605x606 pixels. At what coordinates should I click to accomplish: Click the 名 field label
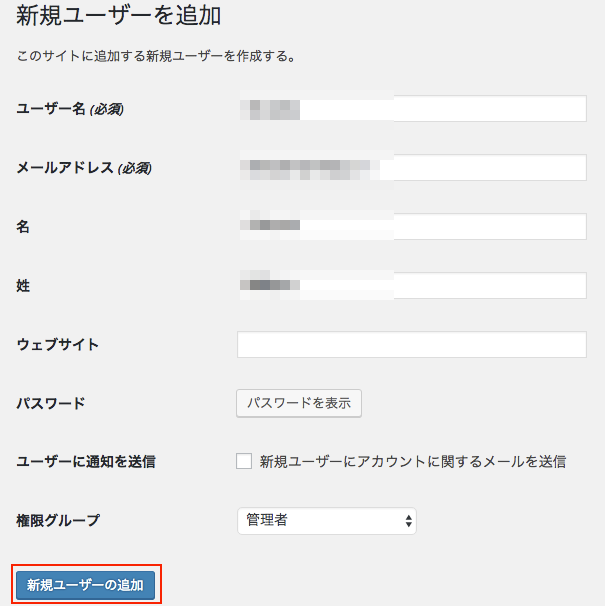(x=23, y=227)
